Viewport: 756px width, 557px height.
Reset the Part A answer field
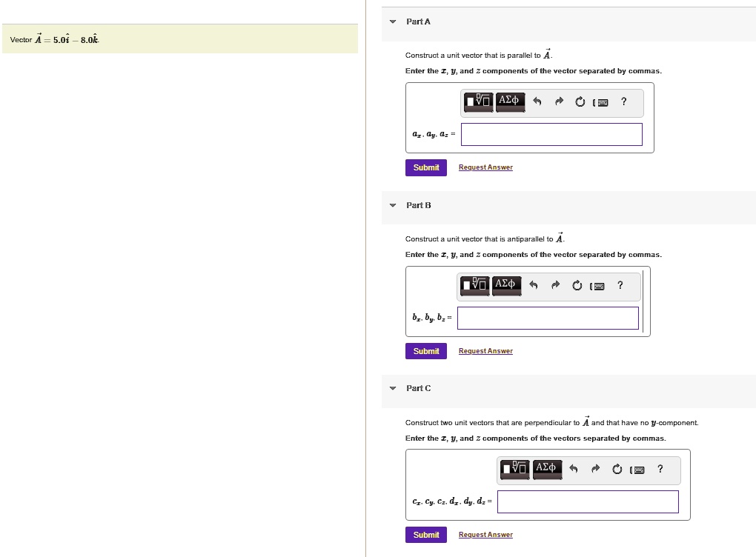pyautogui.click(x=580, y=102)
